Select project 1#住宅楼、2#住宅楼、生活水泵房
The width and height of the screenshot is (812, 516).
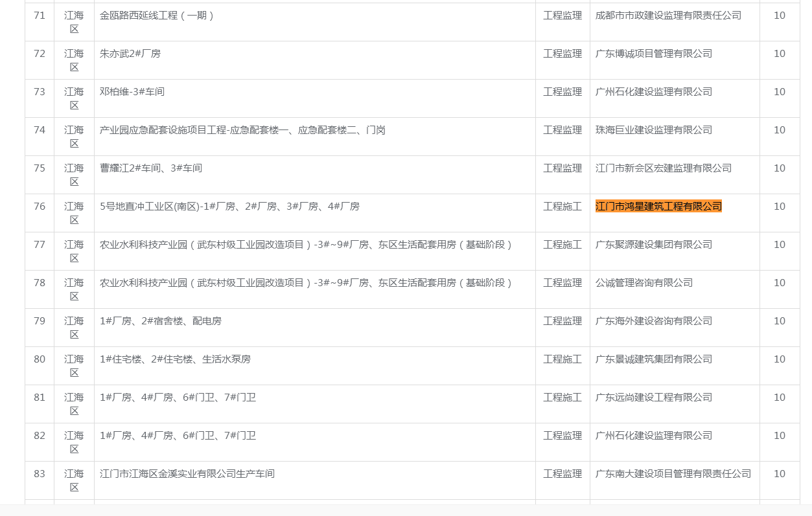(x=175, y=359)
